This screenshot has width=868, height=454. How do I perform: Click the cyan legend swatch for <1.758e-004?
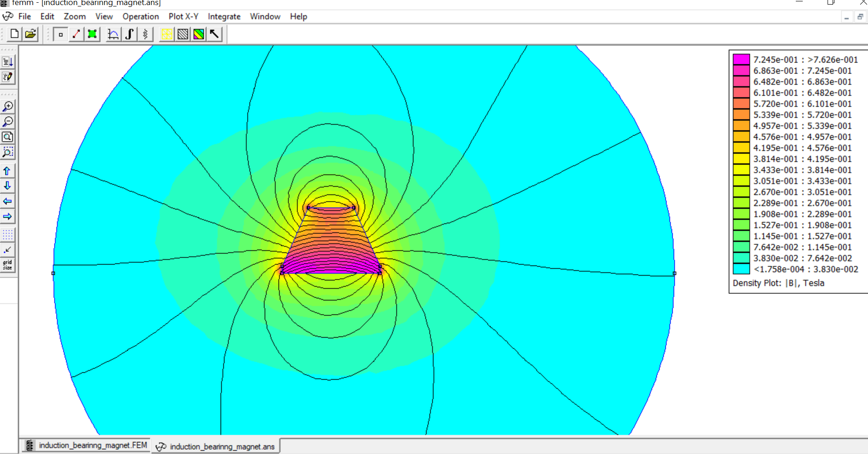tap(741, 269)
